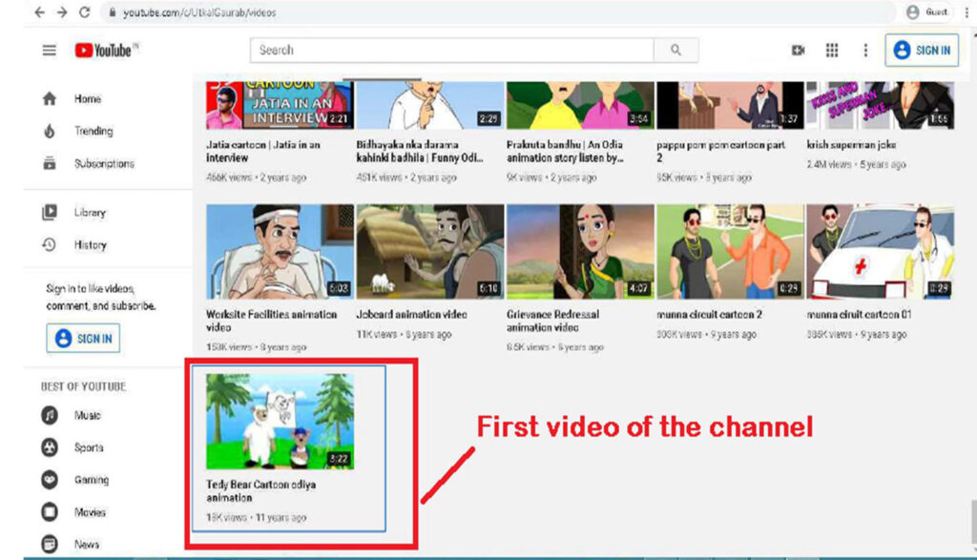This screenshot has width=977, height=560.
Task: Click browser back arrow
Action: pos(38,12)
